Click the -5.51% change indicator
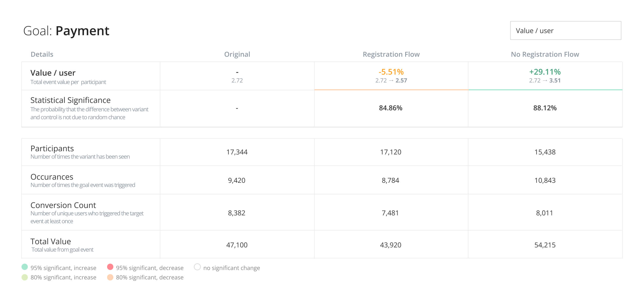Viewport: 644px width, 302px height. click(391, 71)
